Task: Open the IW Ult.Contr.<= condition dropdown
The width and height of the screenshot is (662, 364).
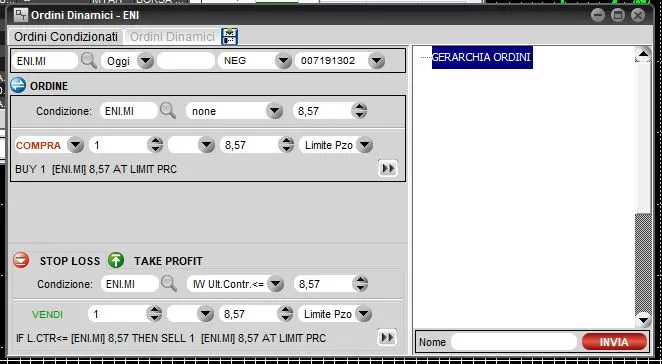Action: coord(275,284)
